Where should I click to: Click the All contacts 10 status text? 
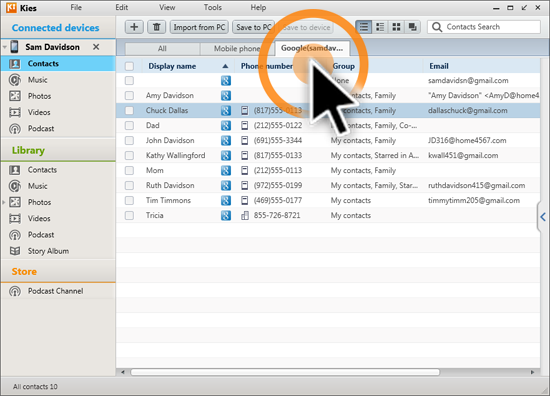(35, 387)
